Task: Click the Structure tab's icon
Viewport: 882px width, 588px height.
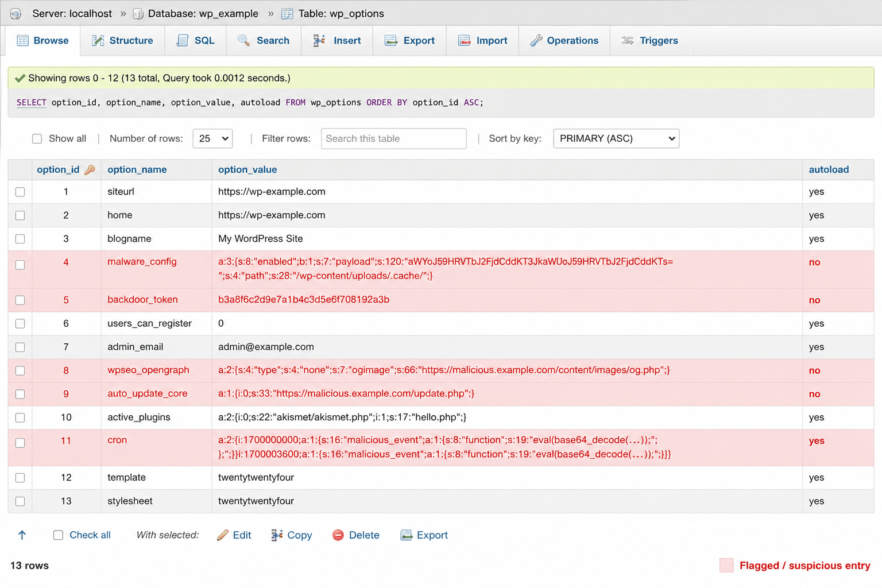Action: click(x=98, y=40)
